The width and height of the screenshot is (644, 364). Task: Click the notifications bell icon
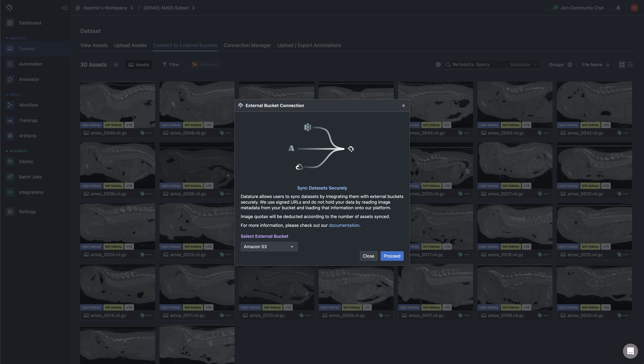point(618,8)
